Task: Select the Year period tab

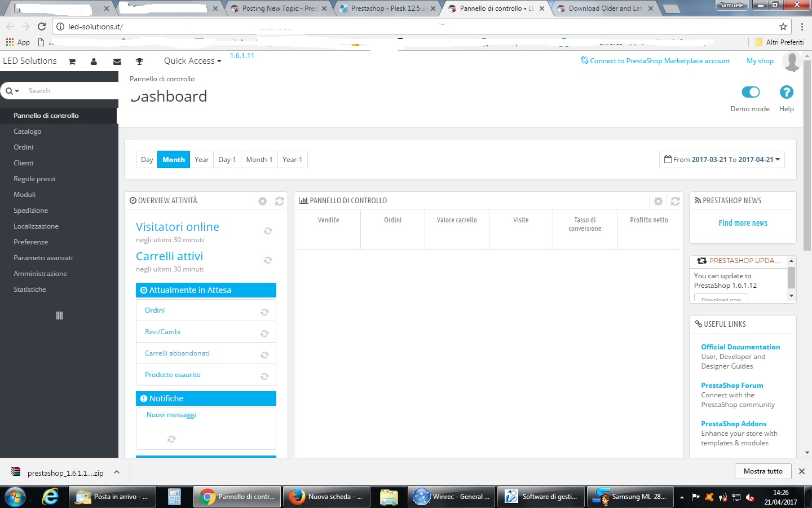Action: pyautogui.click(x=202, y=160)
